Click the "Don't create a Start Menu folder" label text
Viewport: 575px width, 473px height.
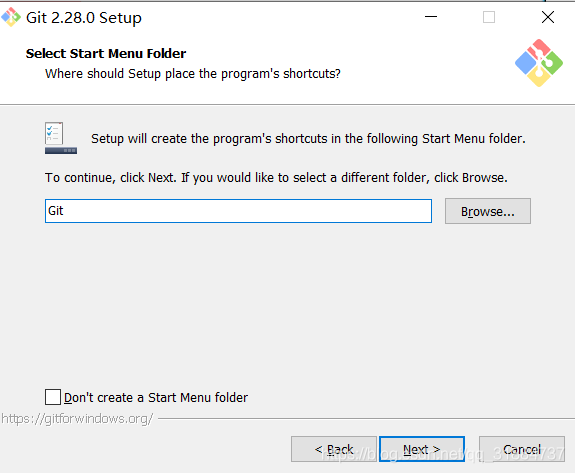tap(156, 397)
